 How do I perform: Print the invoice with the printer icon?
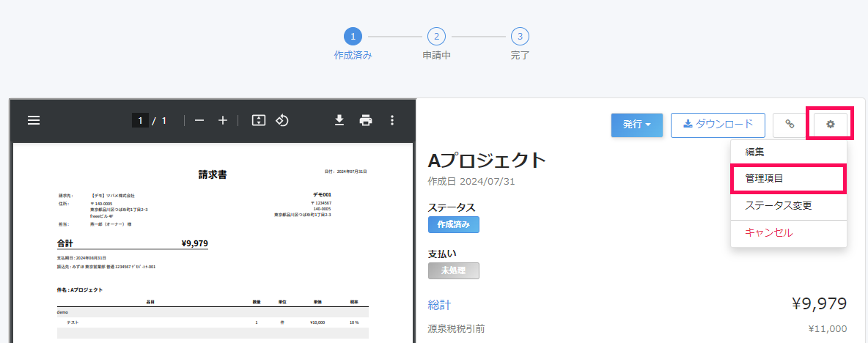[365, 120]
